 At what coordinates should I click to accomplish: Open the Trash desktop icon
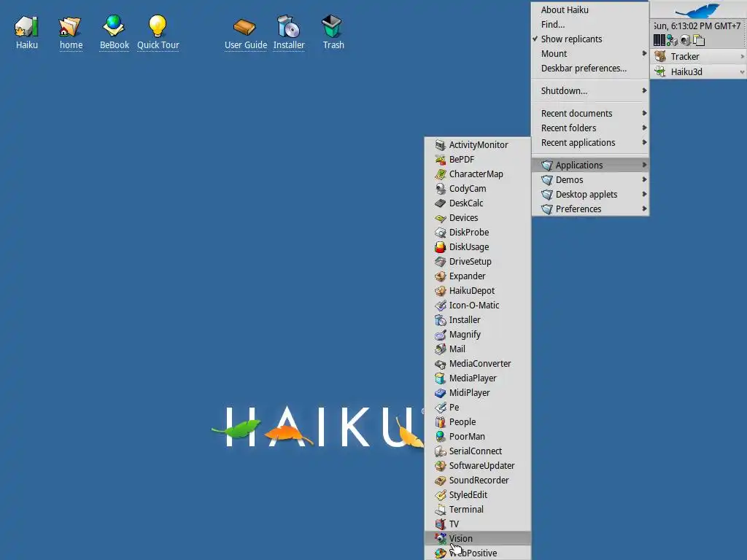pyautogui.click(x=333, y=32)
